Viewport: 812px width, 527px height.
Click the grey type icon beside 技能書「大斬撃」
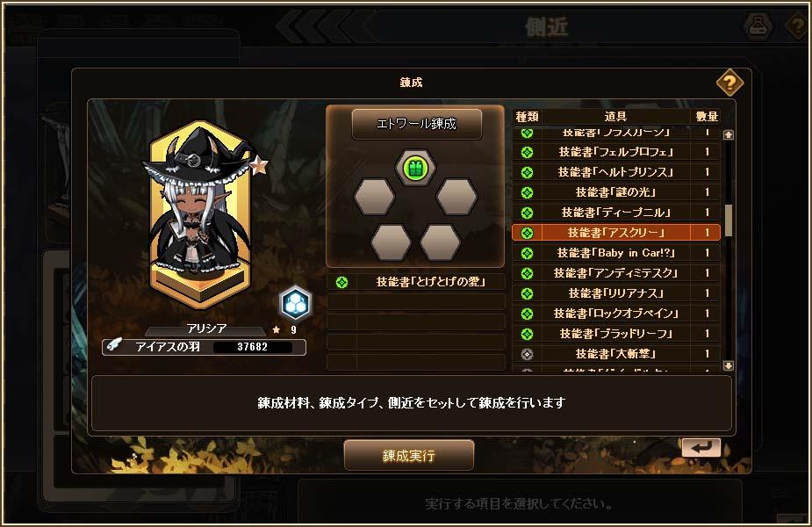click(x=527, y=354)
